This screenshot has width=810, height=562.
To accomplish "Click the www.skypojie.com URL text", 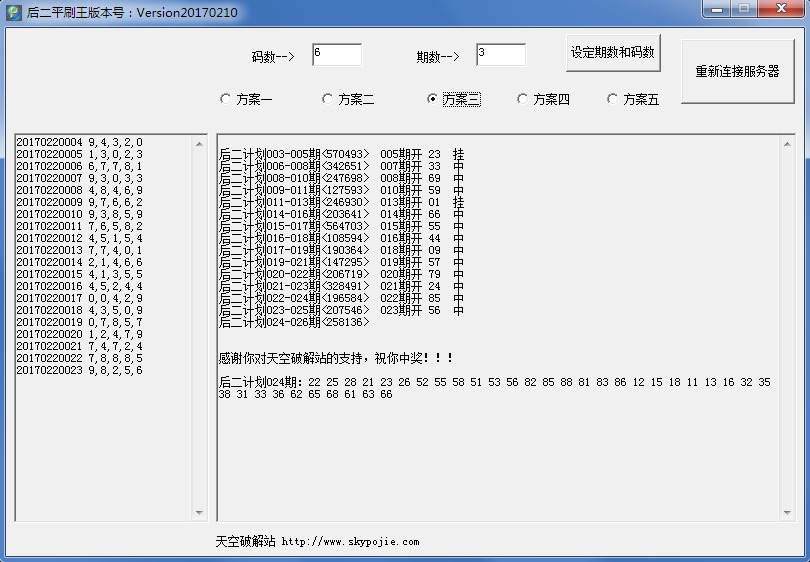I will [350, 542].
